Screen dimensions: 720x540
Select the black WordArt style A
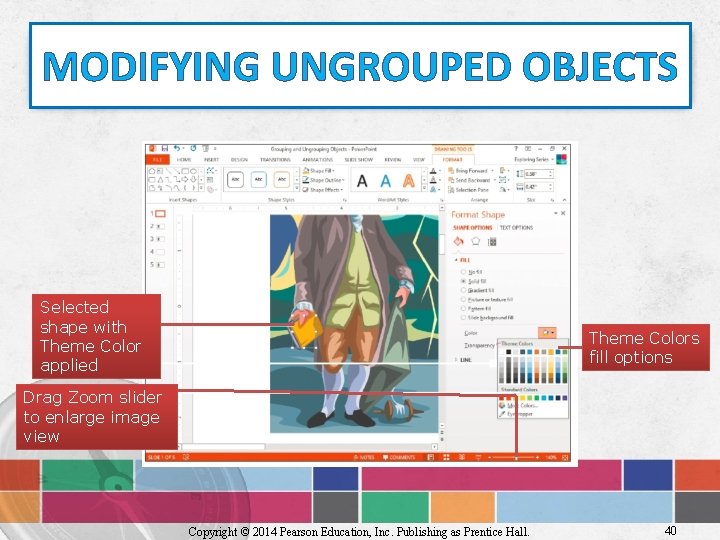362,181
